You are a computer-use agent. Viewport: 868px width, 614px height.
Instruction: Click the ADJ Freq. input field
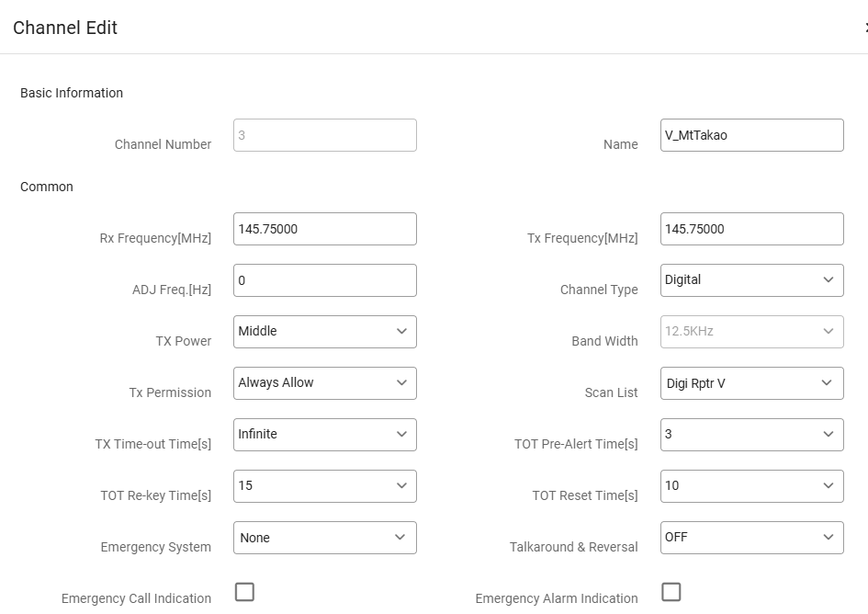pos(324,280)
